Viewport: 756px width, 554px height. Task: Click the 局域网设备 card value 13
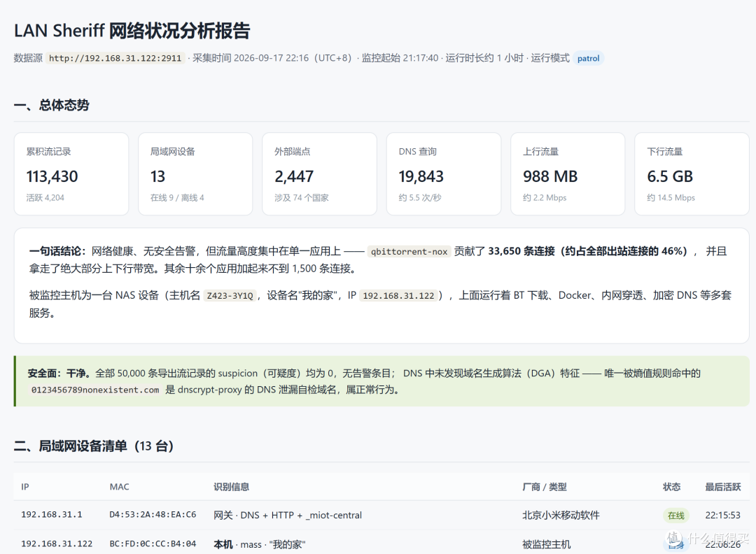click(x=157, y=176)
